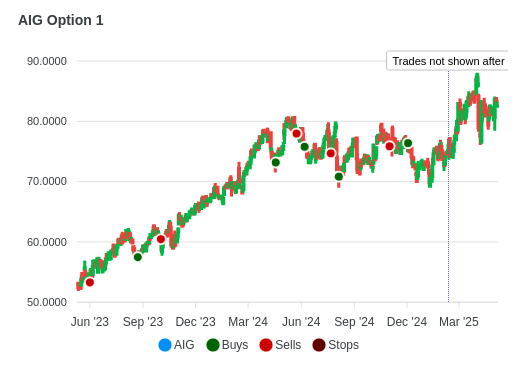Click the Sep '23 x-axis label
530x380 pixels.
[x=143, y=322]
